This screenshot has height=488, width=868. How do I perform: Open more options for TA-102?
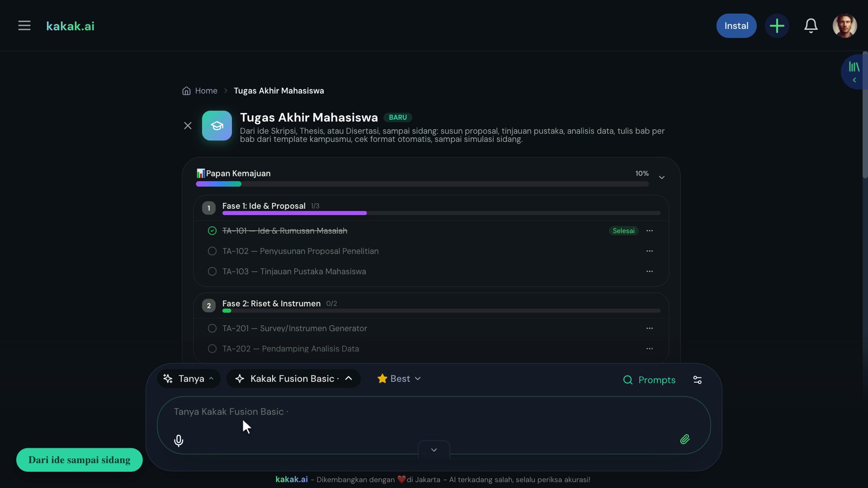click(x=650, y=251)
